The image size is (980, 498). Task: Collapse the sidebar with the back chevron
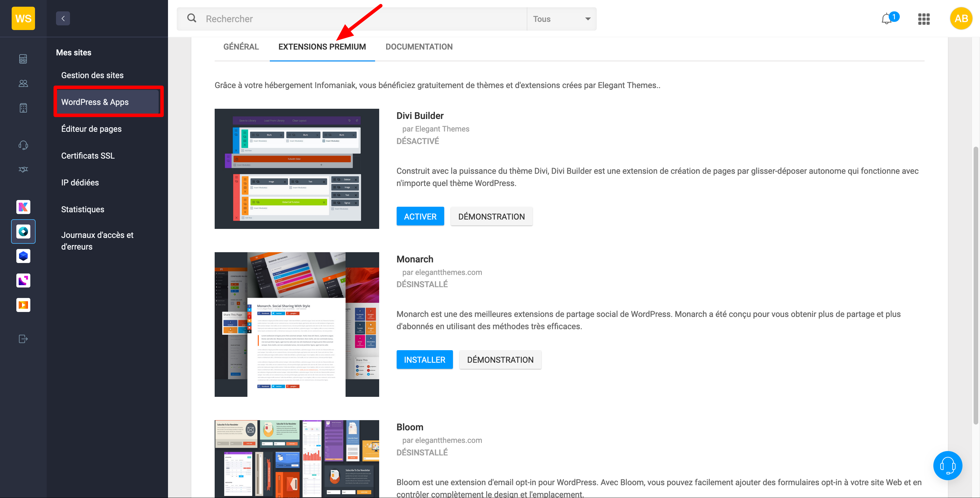63,18
